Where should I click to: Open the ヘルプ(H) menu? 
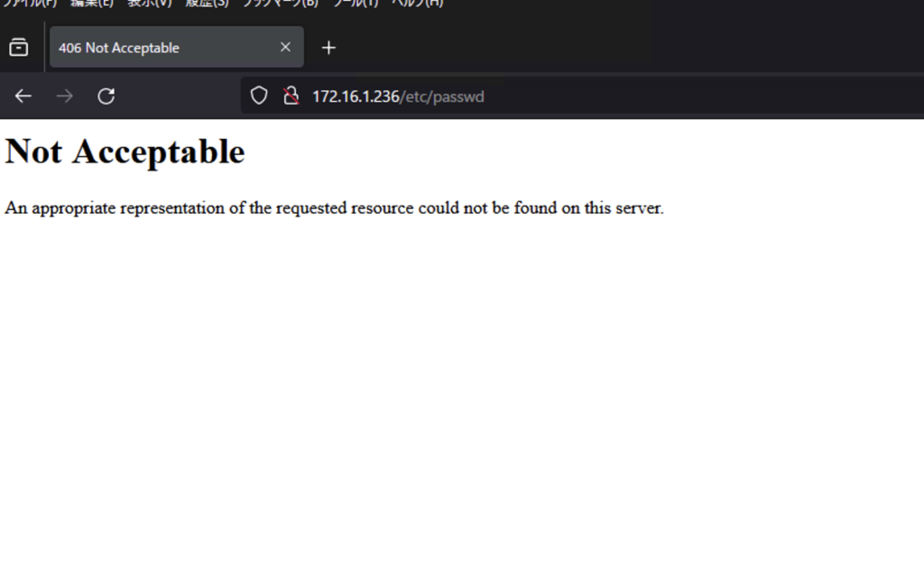point(416,4)
